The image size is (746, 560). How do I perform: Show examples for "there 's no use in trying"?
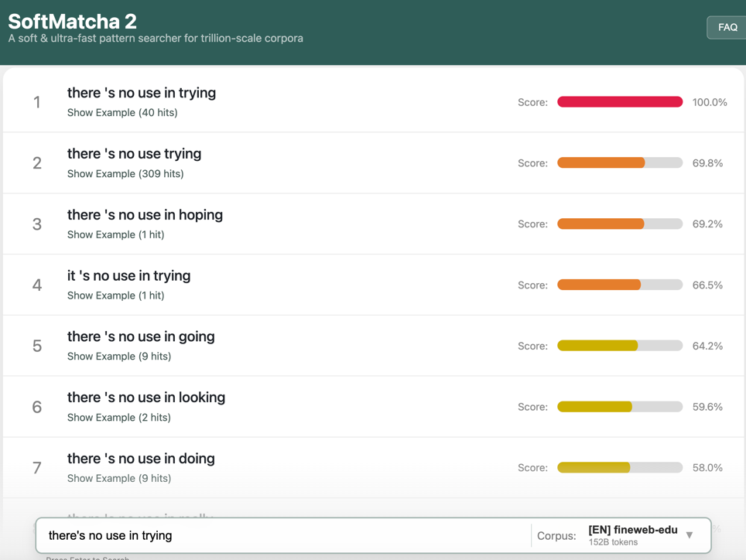(x=122, y=113)
